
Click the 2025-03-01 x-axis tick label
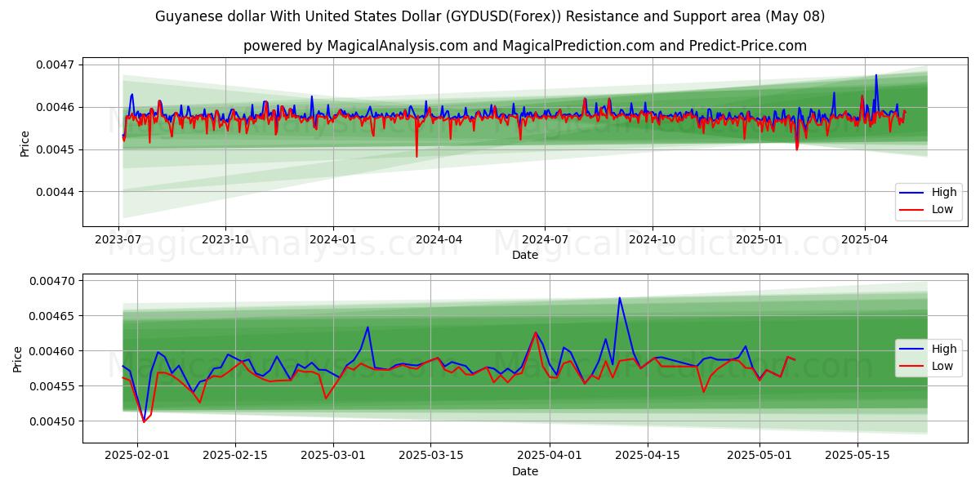click(333, 456)
